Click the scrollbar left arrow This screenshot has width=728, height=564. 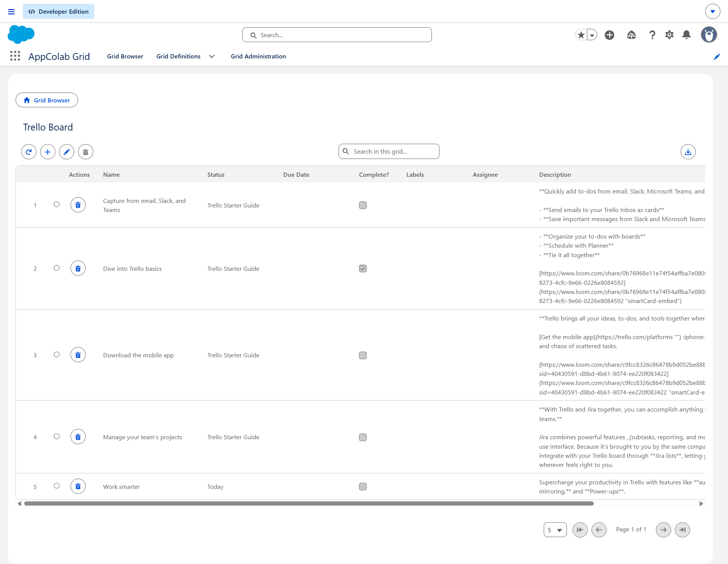pyautogui.click(x=19, y=504)
